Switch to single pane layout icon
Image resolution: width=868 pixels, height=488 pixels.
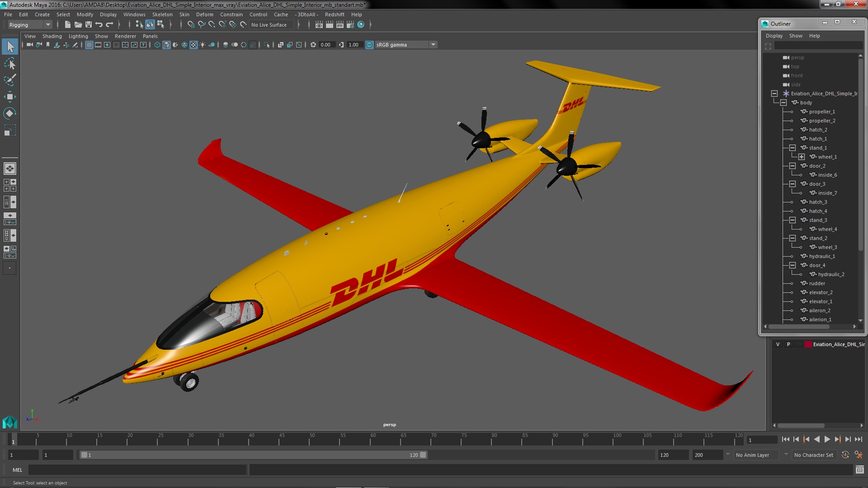pos(10,169)
